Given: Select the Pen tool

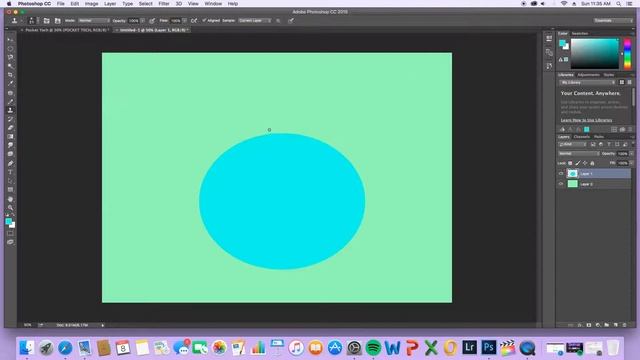Looking at the screenshot, I should pos(10,163).
